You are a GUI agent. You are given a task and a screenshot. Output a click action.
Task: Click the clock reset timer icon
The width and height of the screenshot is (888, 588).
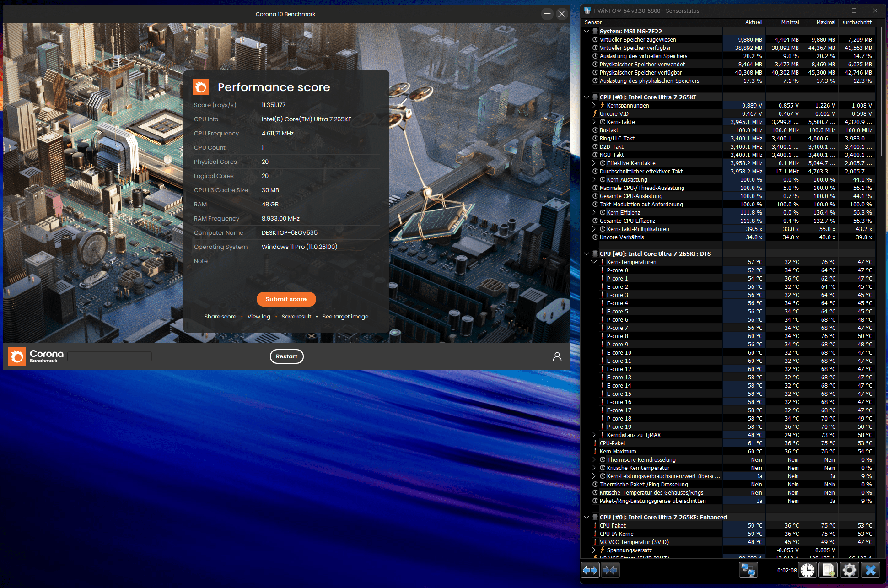tap(807, 570)
